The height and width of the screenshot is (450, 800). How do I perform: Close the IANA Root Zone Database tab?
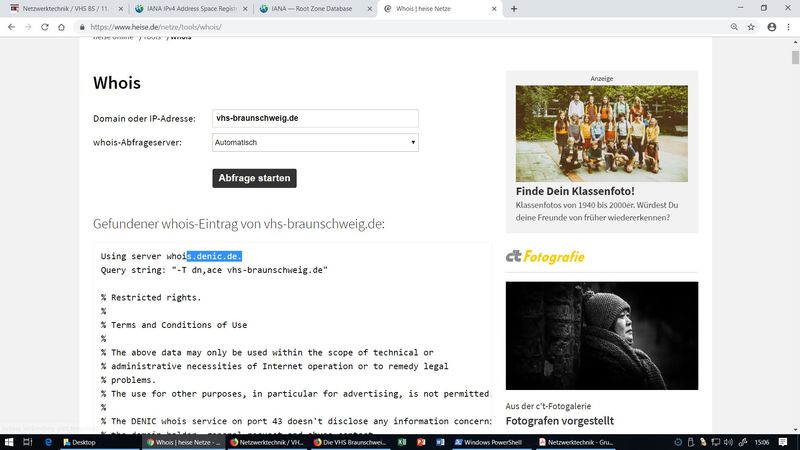[x=369, y=9]
